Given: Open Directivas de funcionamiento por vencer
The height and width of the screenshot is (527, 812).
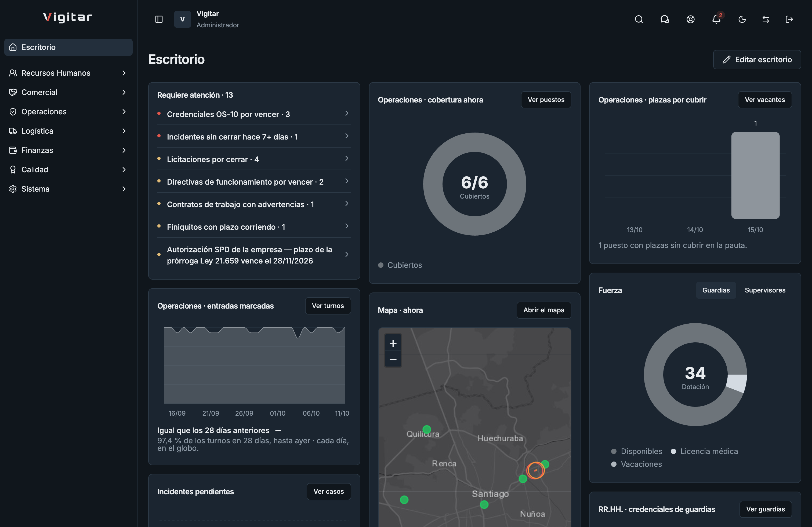Looking at the screenshot, I should (254, 181).
